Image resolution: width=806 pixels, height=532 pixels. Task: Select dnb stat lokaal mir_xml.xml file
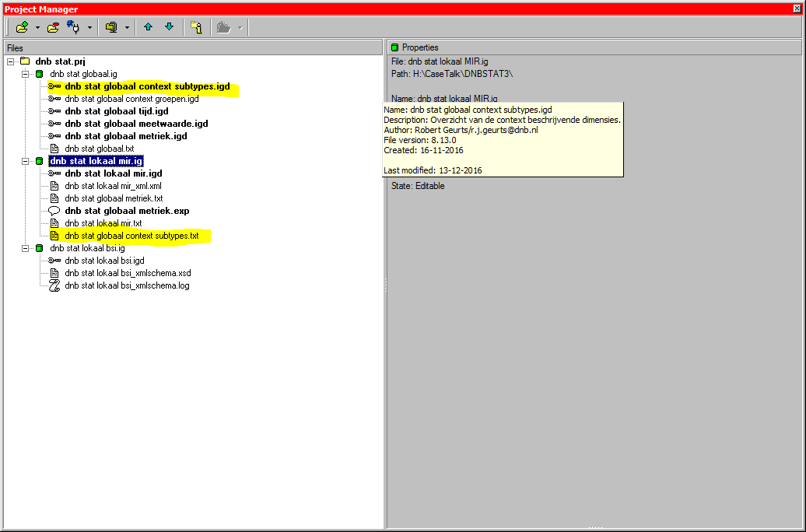point(113,186)
